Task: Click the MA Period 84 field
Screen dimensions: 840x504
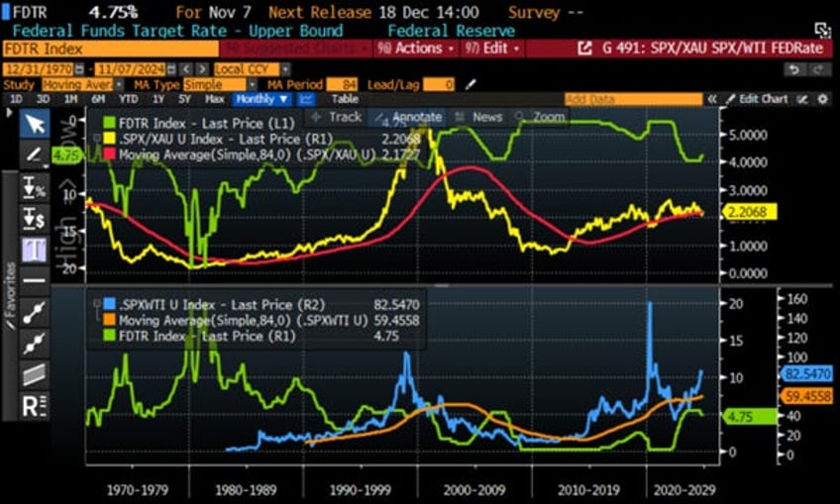Action: pos(343,84)
